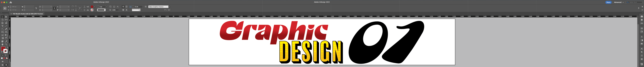Toggle the reference point locator
Screen dimensions: 644x67
[x=5, y=8]
